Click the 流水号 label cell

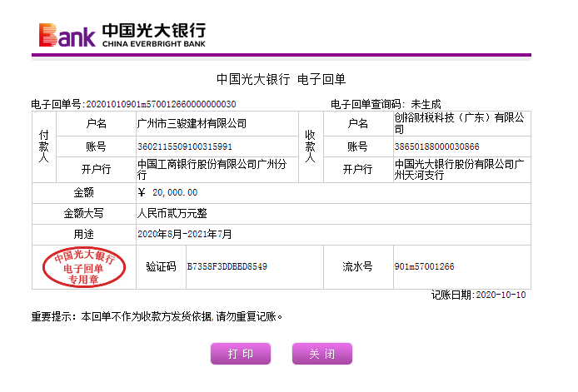[x=357, y=266]
